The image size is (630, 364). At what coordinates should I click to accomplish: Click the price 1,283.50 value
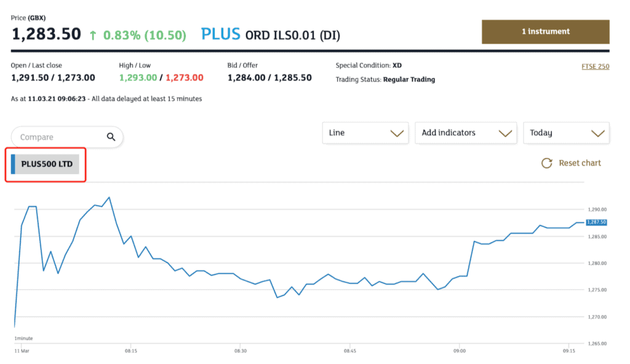pos(46,34)
